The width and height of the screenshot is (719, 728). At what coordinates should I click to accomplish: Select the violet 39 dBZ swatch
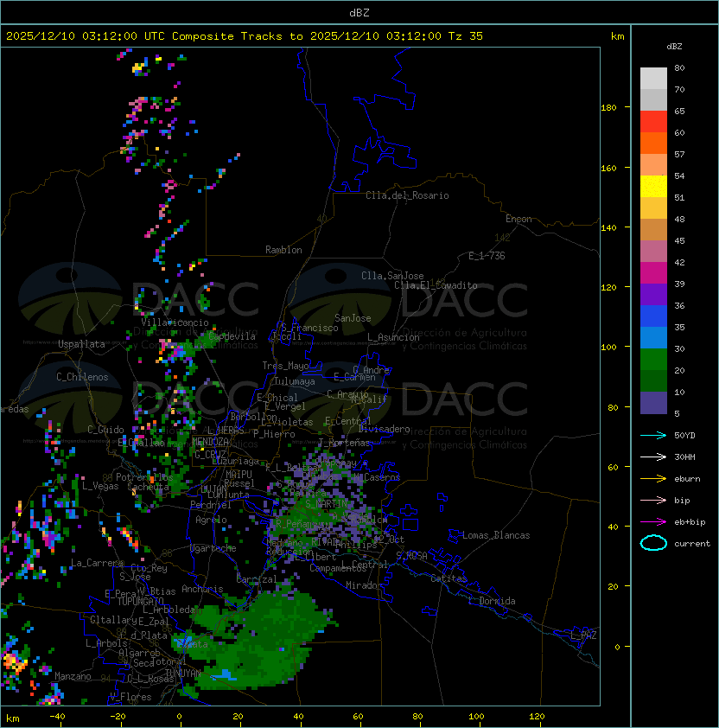(x=653, y=294)
